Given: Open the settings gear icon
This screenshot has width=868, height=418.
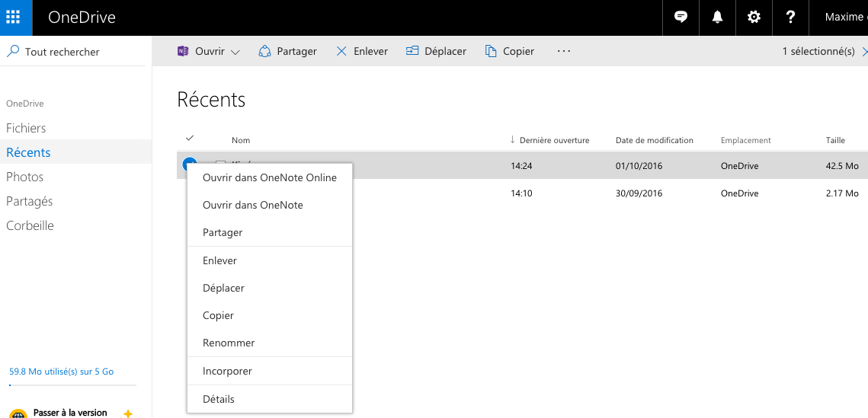Looking at the screenshot, I should (x=754, y=18).
